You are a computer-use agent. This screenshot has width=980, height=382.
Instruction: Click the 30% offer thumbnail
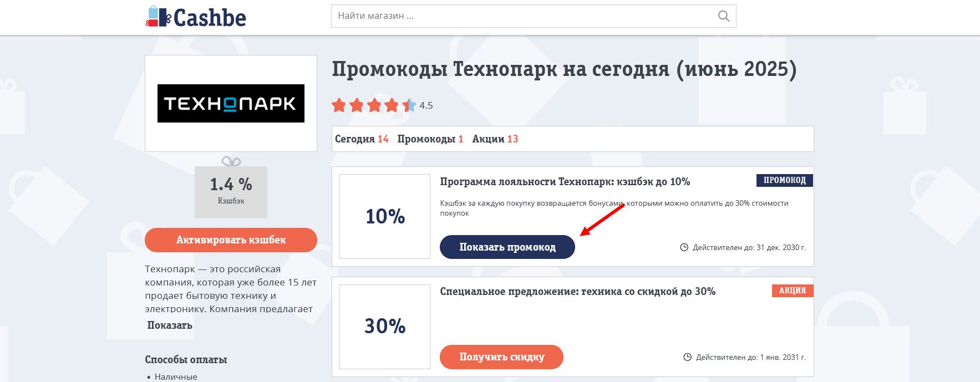click(385, 327)
